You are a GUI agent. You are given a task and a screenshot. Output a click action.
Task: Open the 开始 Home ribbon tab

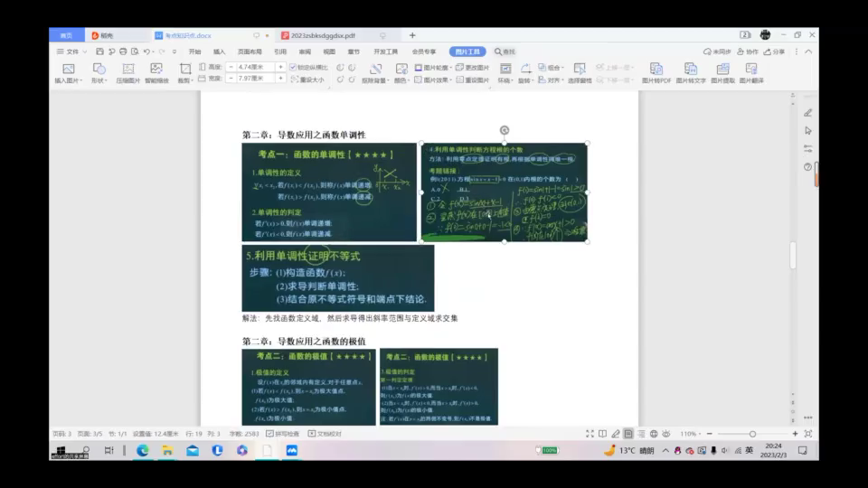(195, 52)
